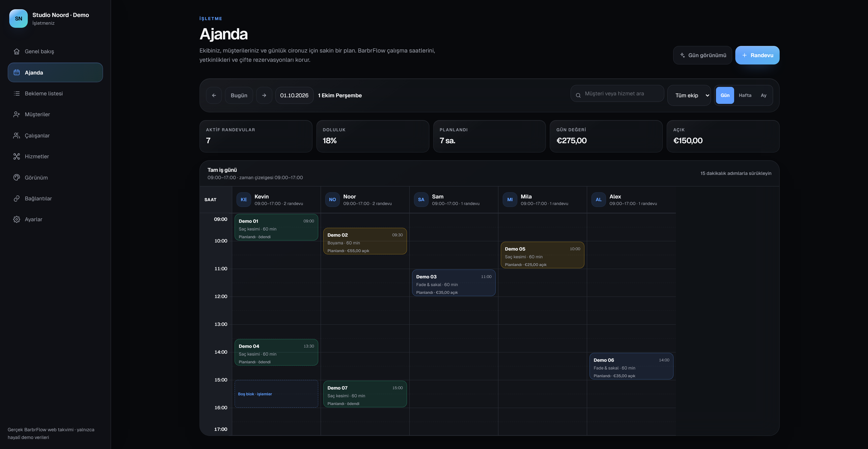Jump to Bugün
Screen dimensions: 868x449
point(239,95)
